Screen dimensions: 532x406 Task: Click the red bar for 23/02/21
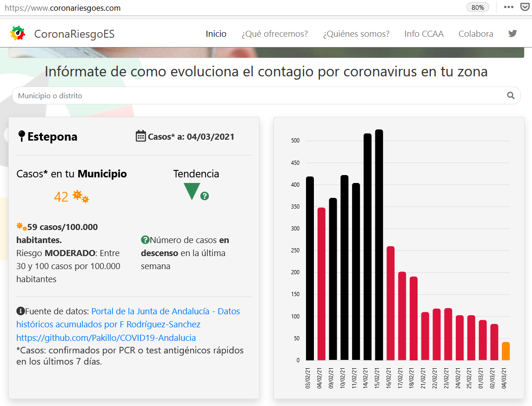pos(448,334)
